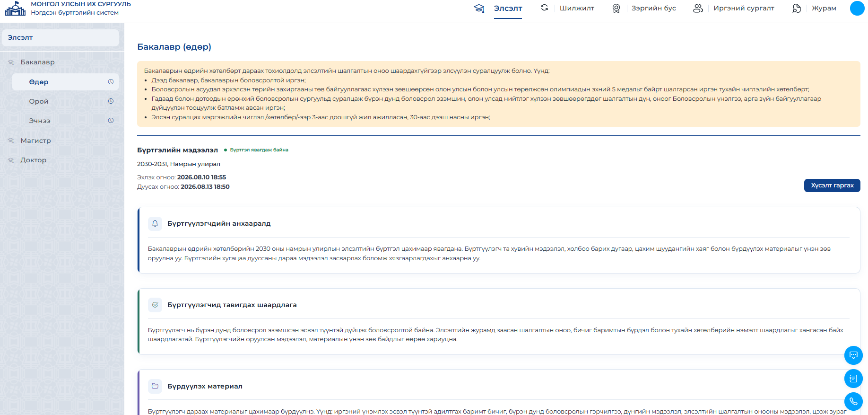Open the Шилжилт top menu tab
This screenshot has height=415, width=868.
(x=577, y=8)
